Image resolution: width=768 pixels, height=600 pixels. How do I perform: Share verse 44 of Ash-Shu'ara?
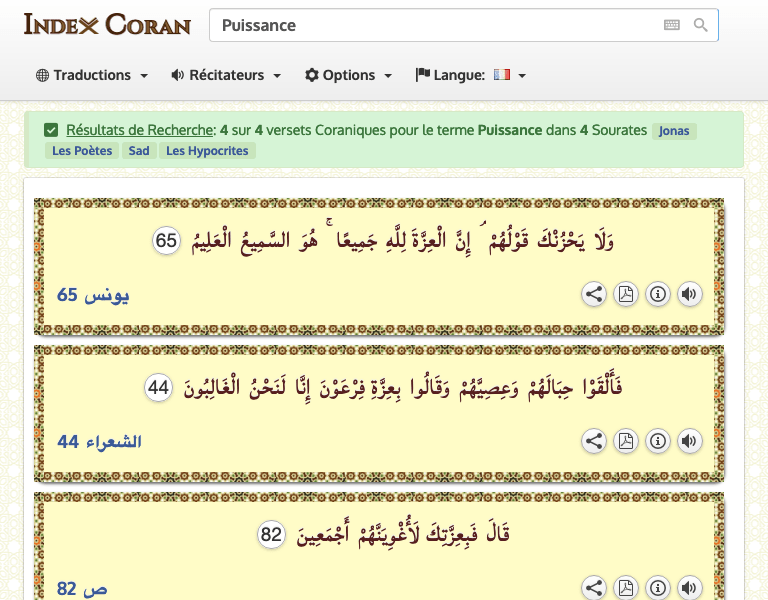point(594,441)
